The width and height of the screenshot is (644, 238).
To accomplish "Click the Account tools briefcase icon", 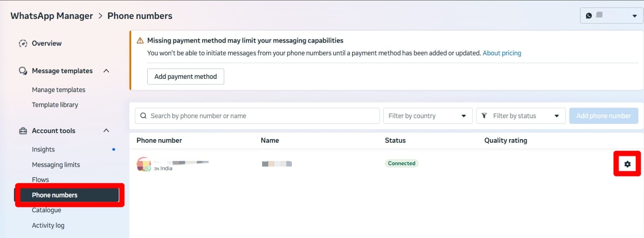I will [23, 131].
